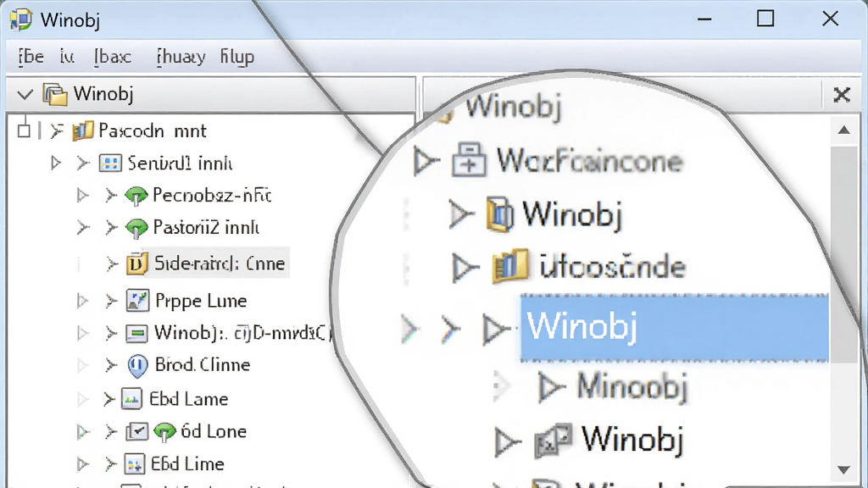The height and width of the screenshot is (488, 868).
Task: Click the 'Prppe Lune' picture icon
Action: pyautogui.click(x=137, y=301)
